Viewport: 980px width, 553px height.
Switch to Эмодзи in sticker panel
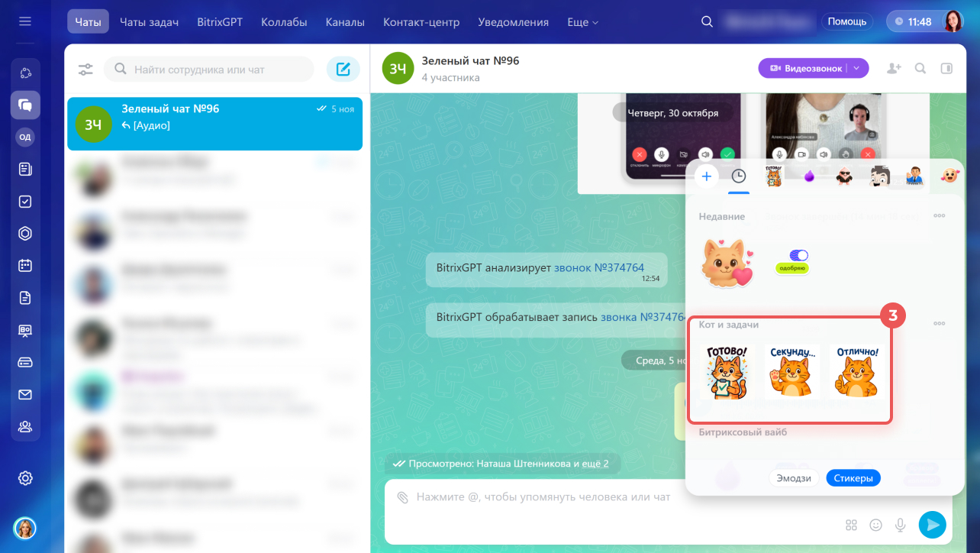[794, 478]
